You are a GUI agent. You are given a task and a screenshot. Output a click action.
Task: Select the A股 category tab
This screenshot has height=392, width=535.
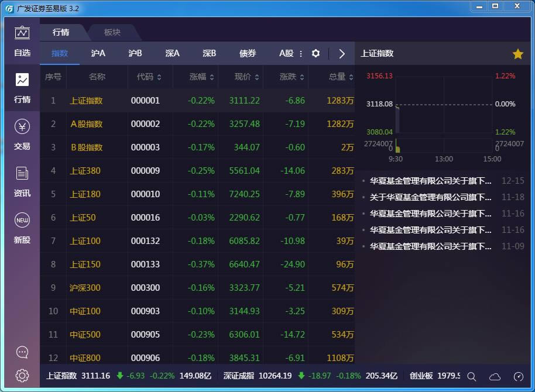286,54
